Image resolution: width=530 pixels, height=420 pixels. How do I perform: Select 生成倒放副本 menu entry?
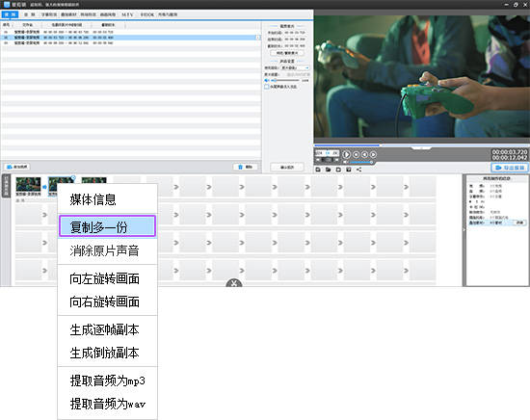[107, 353]
